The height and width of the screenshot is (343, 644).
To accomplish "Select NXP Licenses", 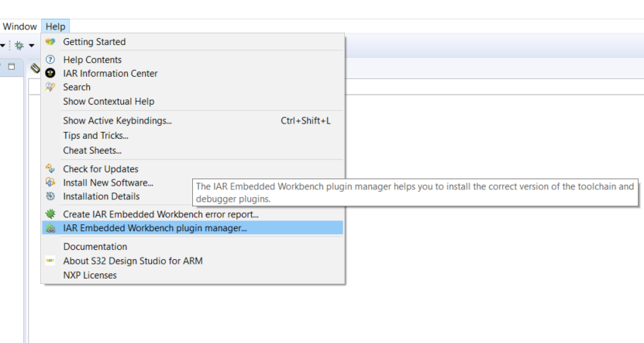I will pos(193,275).
